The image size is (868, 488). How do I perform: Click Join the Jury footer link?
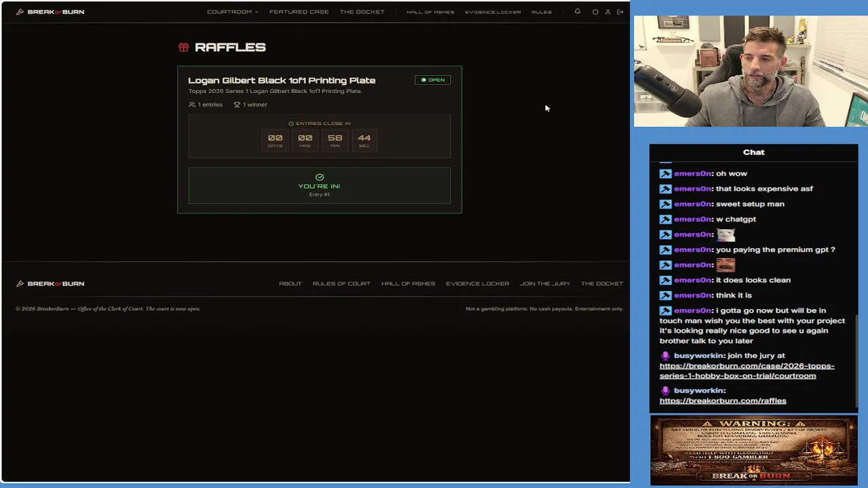545,283
